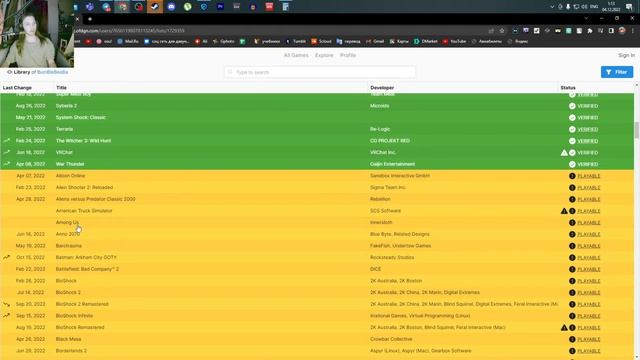
Task: Sort by the Status column header
Action: click(568, 88)
